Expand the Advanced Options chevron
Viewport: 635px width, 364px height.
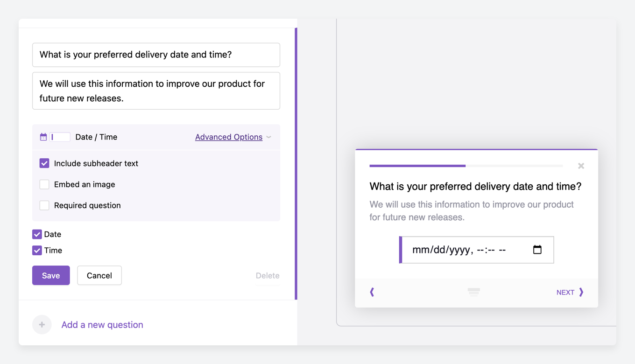269,137
